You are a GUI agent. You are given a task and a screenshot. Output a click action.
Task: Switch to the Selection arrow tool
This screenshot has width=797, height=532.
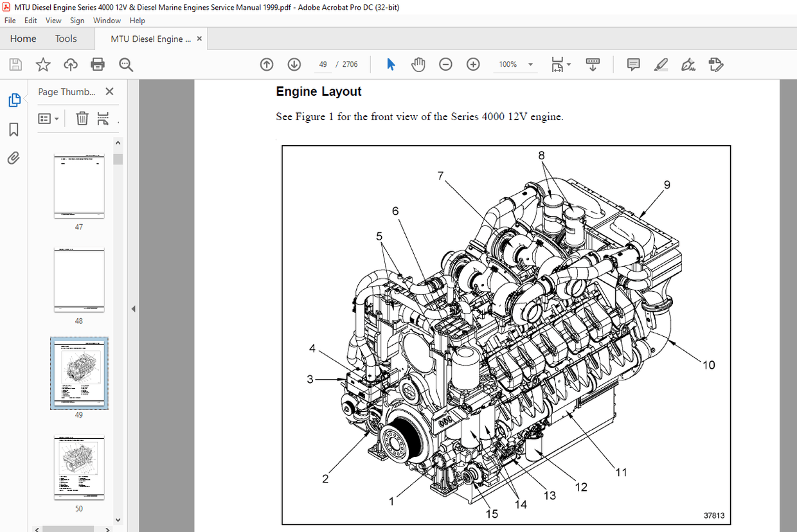pos(391,64)
